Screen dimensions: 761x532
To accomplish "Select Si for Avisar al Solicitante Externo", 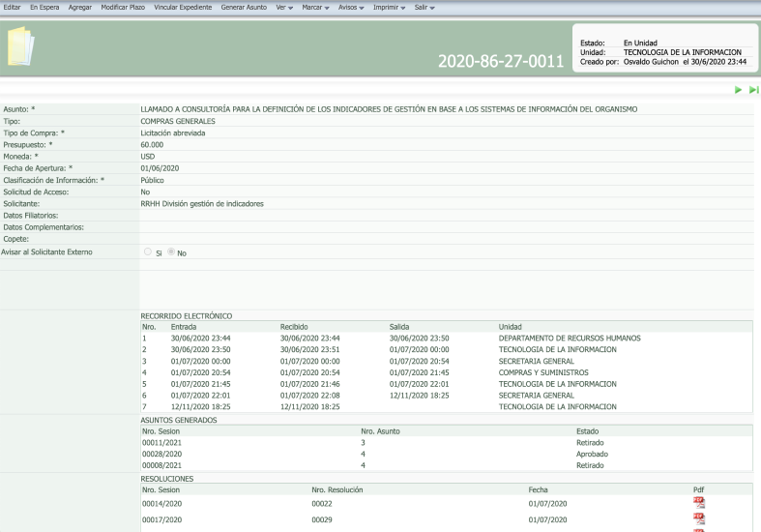I will (148, 252).
